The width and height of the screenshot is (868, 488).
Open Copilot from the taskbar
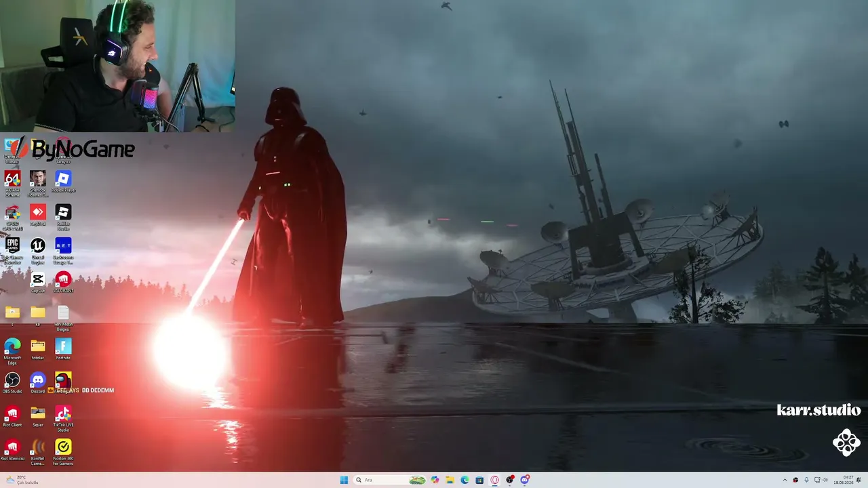pos(435,480)
